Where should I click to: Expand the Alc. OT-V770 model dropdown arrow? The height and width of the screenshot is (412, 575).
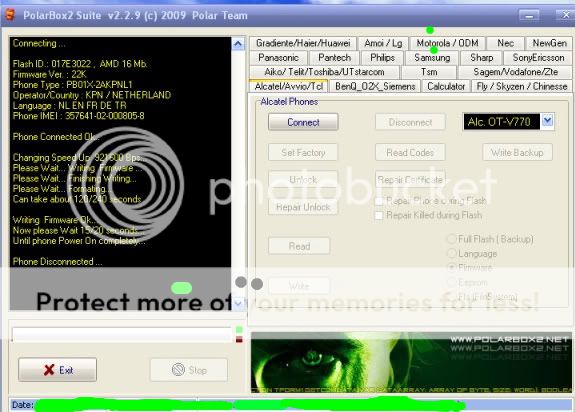pos(547,121)
